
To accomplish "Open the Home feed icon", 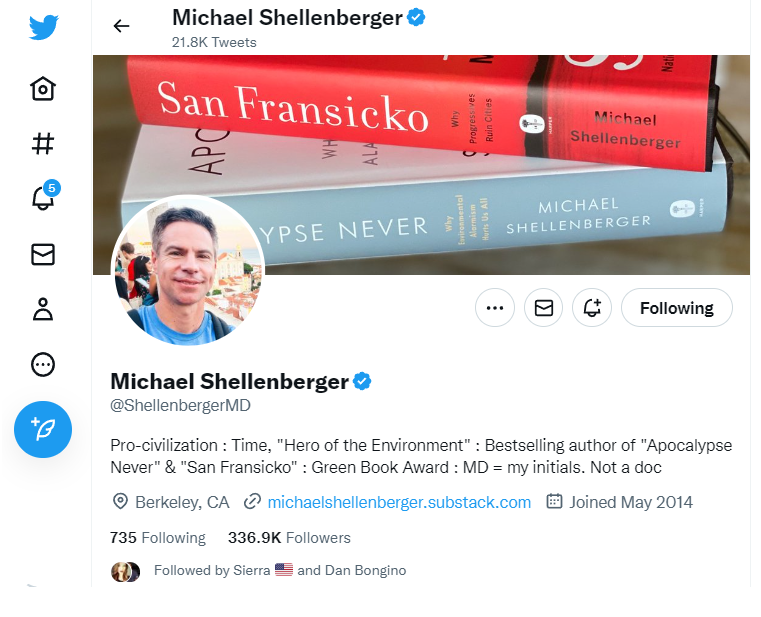I will [43, 89].
